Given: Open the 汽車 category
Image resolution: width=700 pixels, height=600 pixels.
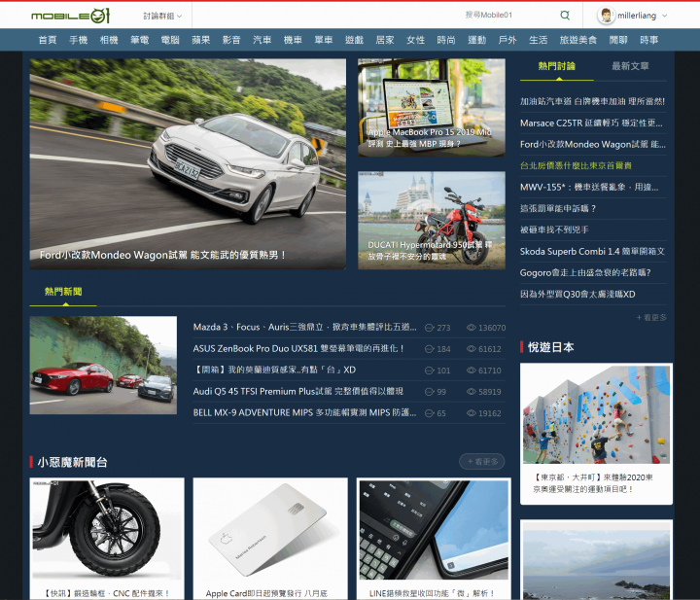Looking at the screenshot, I should coord(262,40).
